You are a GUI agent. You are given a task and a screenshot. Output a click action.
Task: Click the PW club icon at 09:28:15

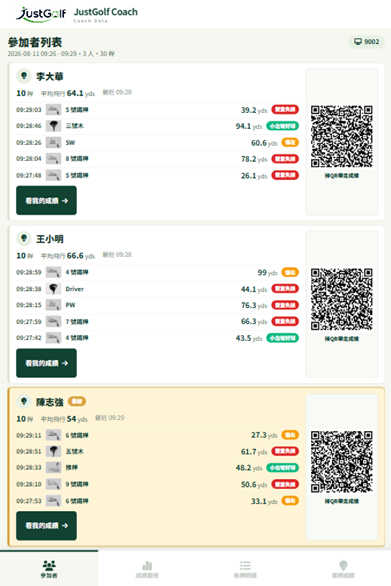click(53, 305)
